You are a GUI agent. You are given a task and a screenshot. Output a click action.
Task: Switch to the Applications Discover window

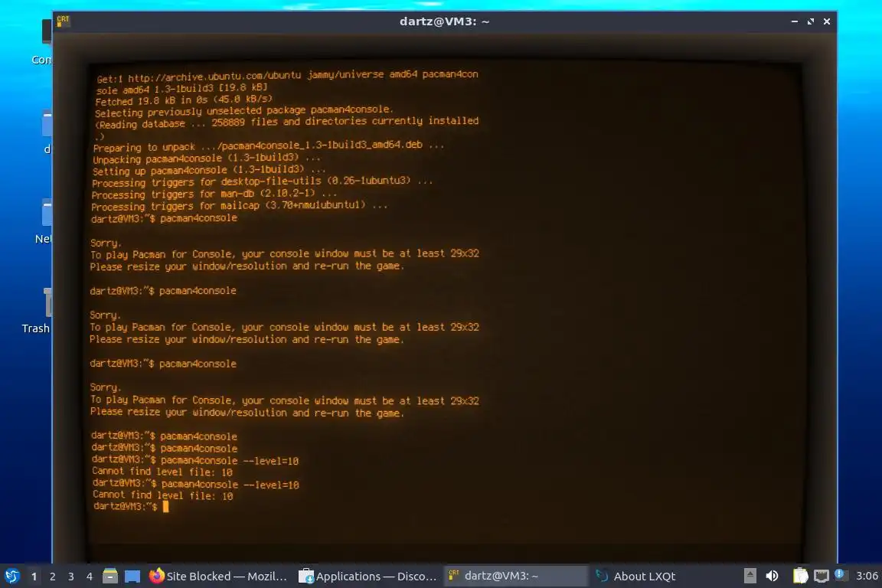point(367,577)
